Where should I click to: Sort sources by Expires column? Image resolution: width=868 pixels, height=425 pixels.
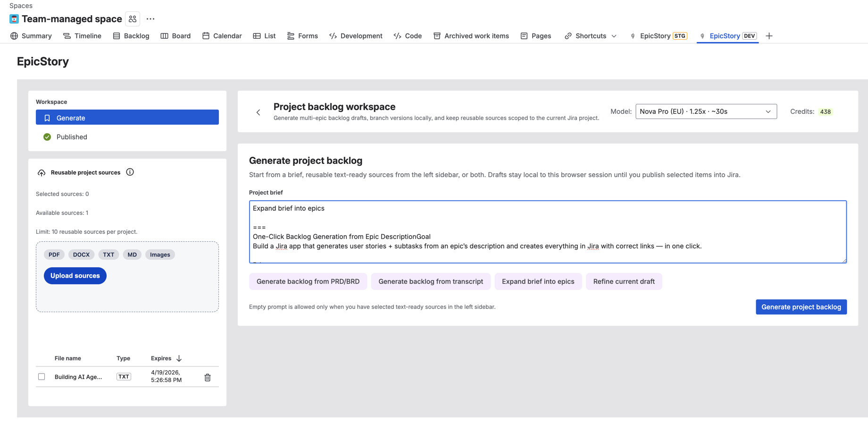166,358
